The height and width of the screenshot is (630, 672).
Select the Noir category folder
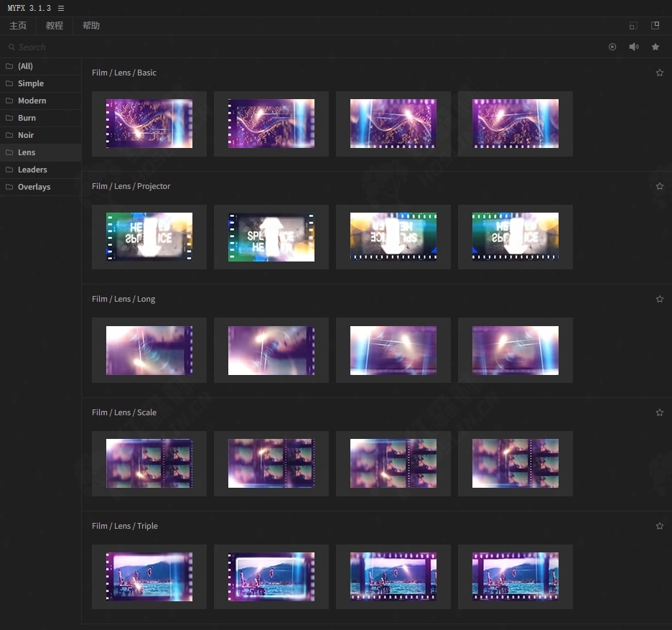point(41,135)
